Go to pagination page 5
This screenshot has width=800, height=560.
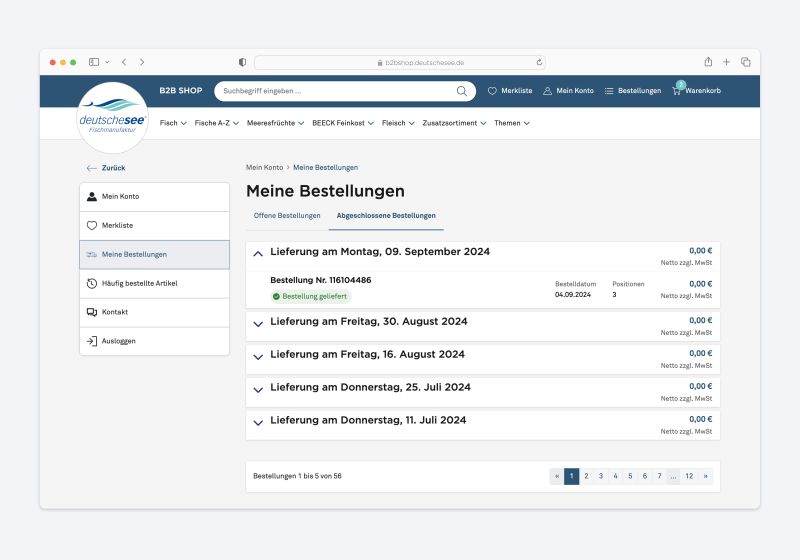[x=630, y=476]
